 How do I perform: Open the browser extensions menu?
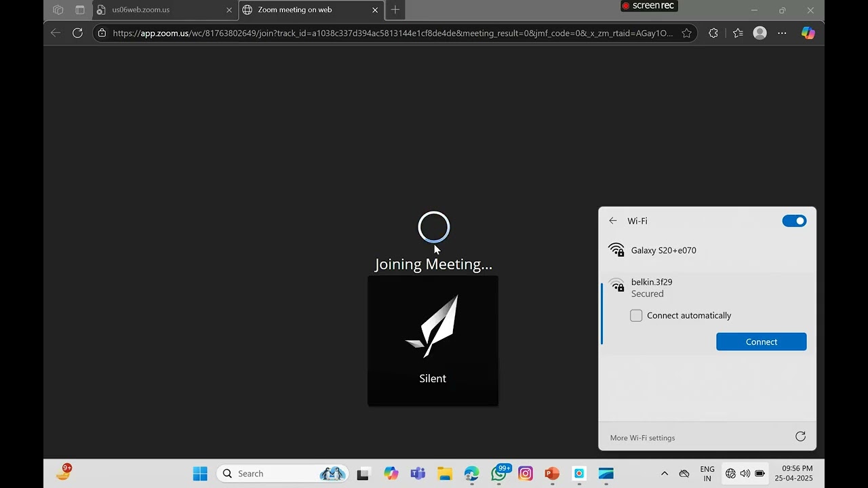tap(713, 33)
